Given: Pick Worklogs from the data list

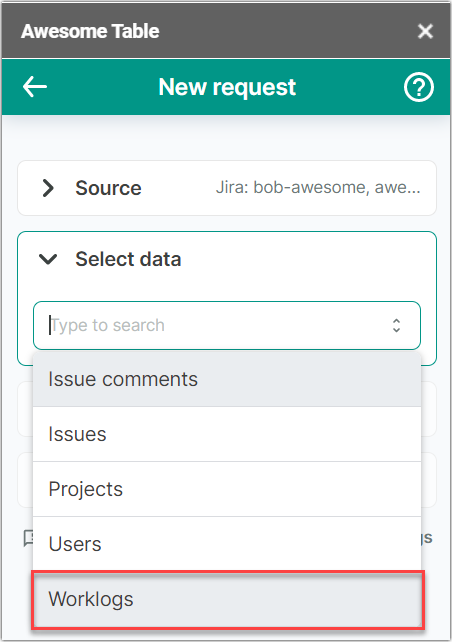Looking at the screenshot, I should 228,600.
